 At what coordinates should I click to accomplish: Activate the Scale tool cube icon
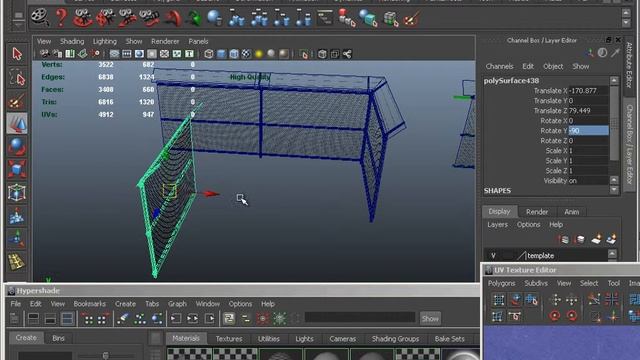(x=17, y=169)
